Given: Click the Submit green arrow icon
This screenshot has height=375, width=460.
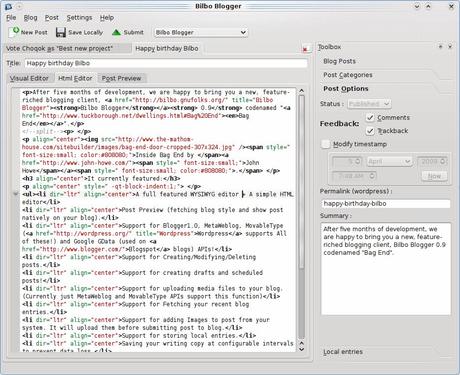Looking at the screenshot, I should tap(116, 32).
